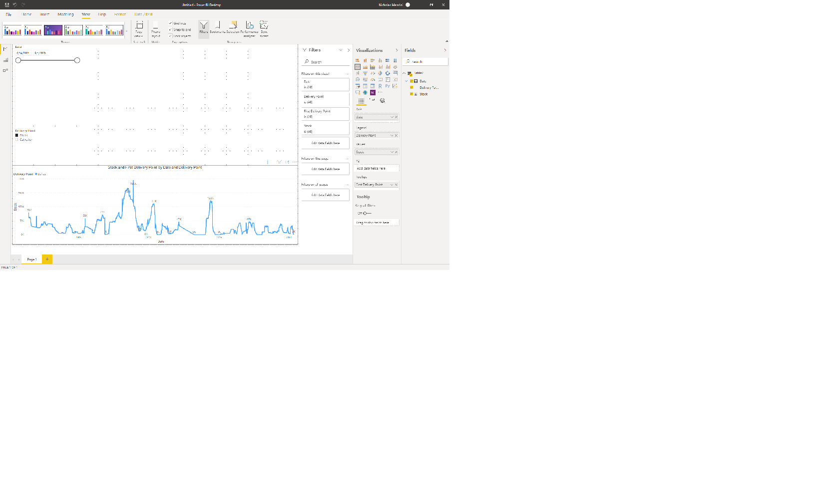Screen dimensions: 839x504
Task: Open the Selection pane from ribbon
Action: 233,28
